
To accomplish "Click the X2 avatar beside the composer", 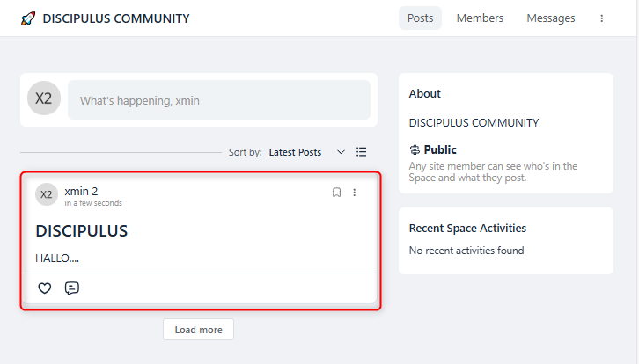I will [x=44, y=99].
